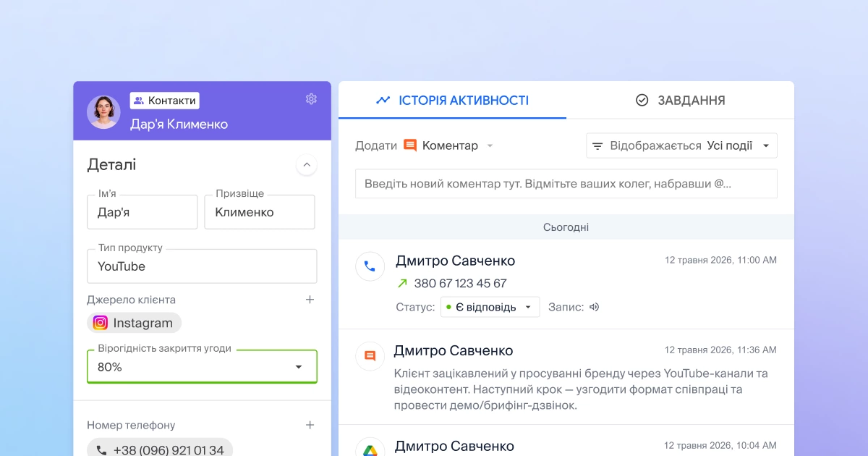Viewport: 868px width, 456px height.
Task: Click phone number 380 67 123 45 67
Action: (460, 283)
